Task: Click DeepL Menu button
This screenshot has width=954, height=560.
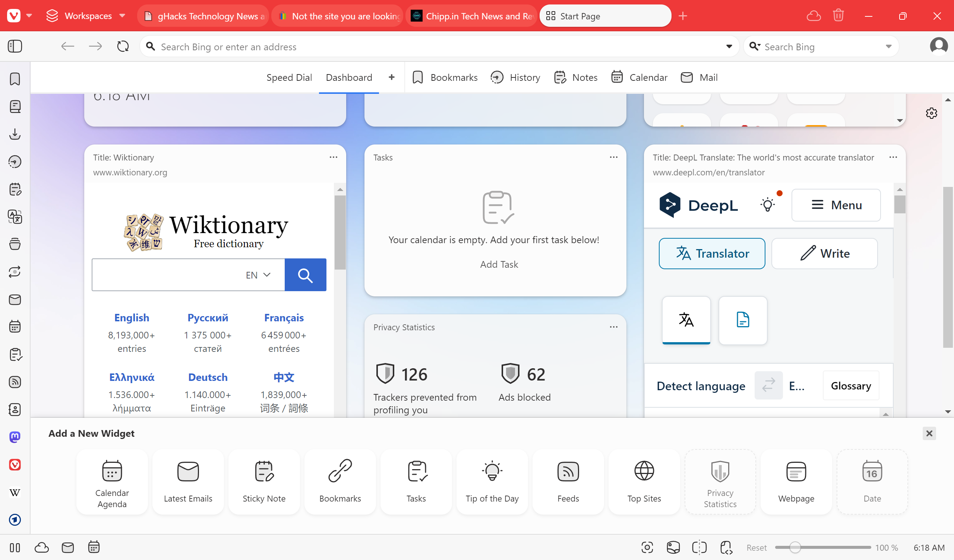Action: click(x=836, y=205)
